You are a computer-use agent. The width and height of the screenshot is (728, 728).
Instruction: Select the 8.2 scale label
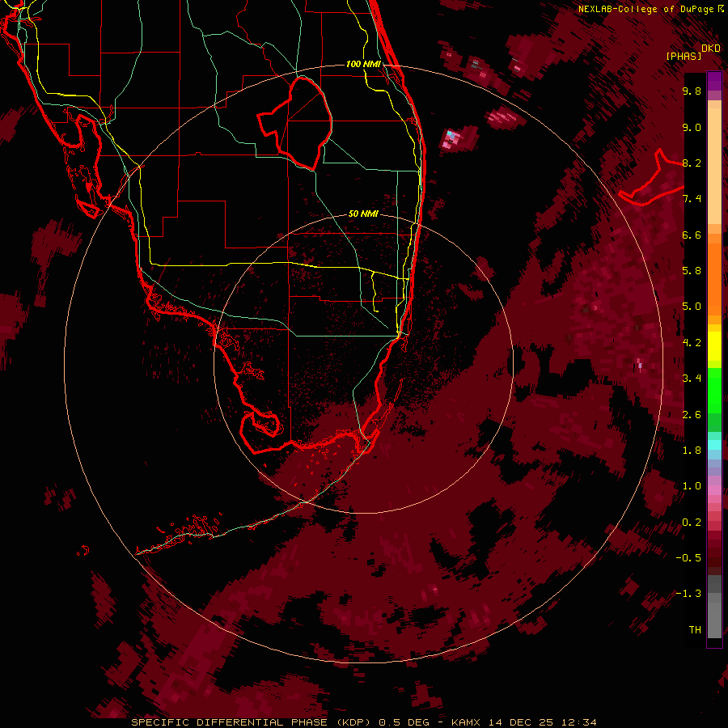692,163
